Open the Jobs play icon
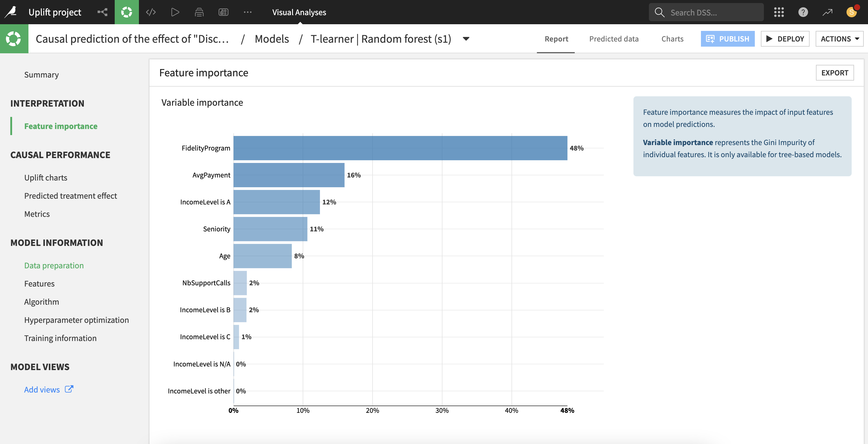The height and width of the screenshot is (444, 868). tap(175, 12)
